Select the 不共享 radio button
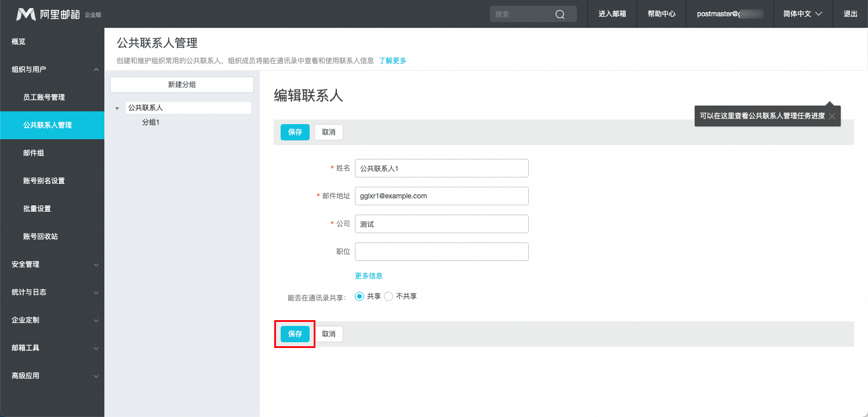This screenshot has width=868, height=417. [x=388, y=296]
